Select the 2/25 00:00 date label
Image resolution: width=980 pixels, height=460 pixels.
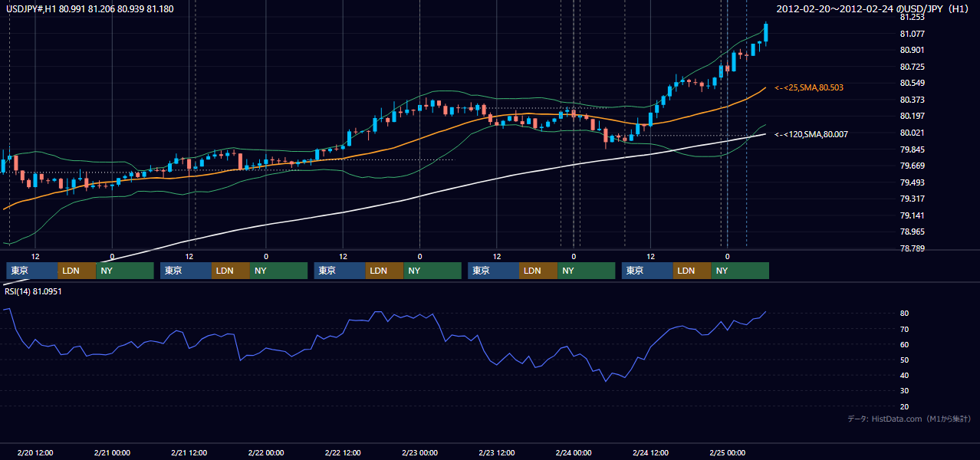pos(727,453)
